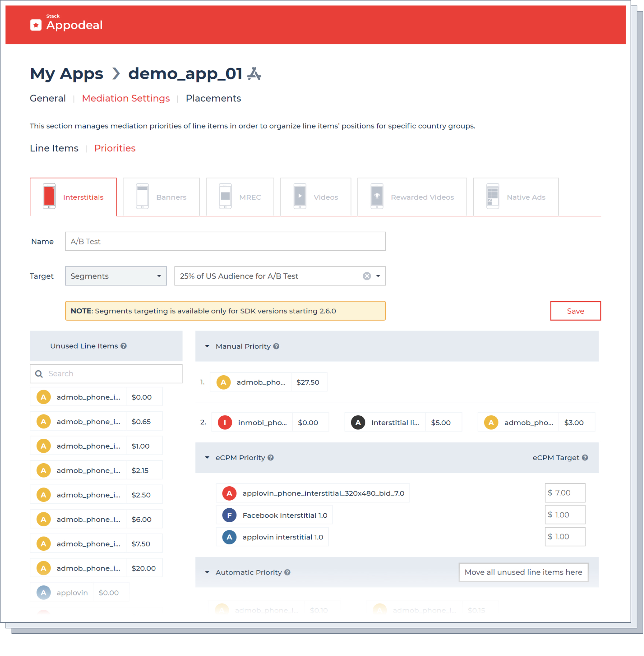Open the Manual Priority help icon
The height and width of the screenshot is (656, 644).
(276, 346)
